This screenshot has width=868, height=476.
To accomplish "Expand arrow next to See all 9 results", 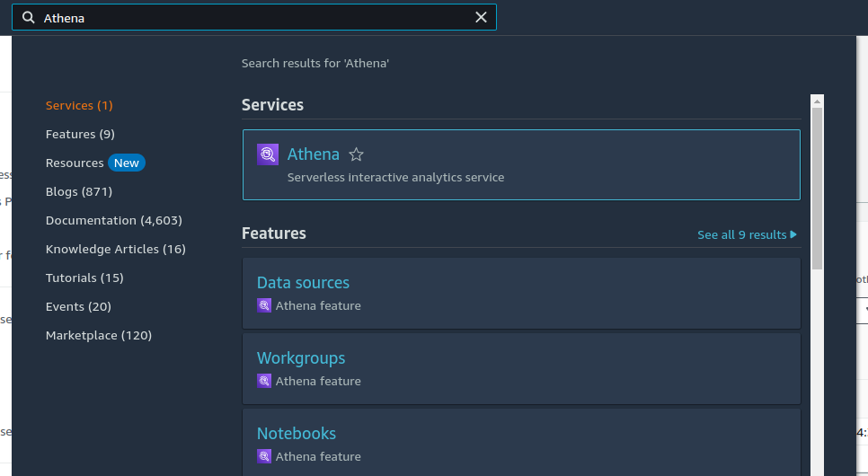I will pyautogui.click(x=793, y=234).
